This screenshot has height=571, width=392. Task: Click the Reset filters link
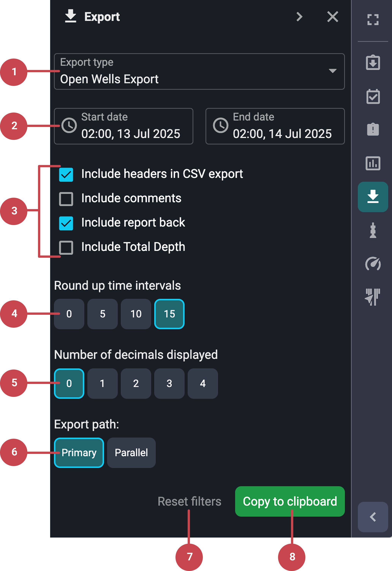click(x=189, y=501)
